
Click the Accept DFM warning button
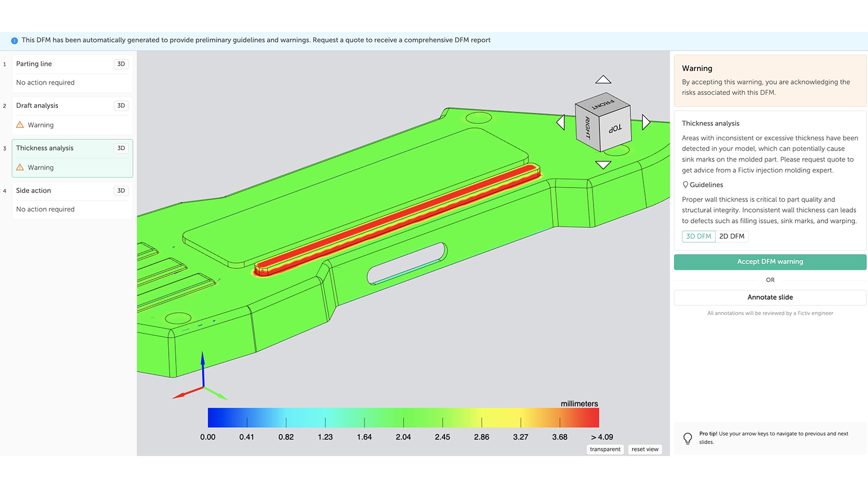click(x=770, y=261)
